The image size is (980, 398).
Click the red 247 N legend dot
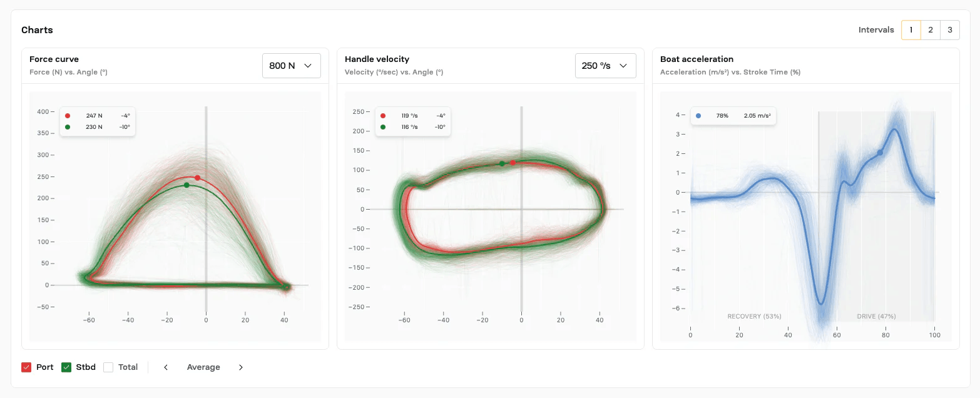[68, 116]
